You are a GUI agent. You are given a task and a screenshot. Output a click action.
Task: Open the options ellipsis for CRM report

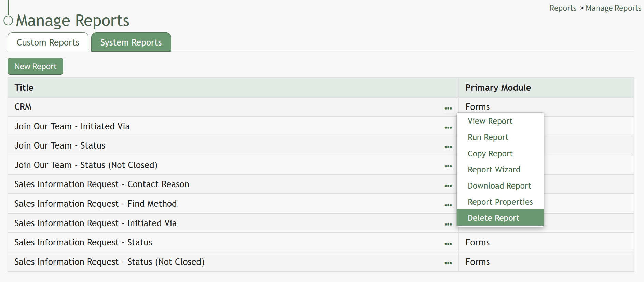pos(448,108)
